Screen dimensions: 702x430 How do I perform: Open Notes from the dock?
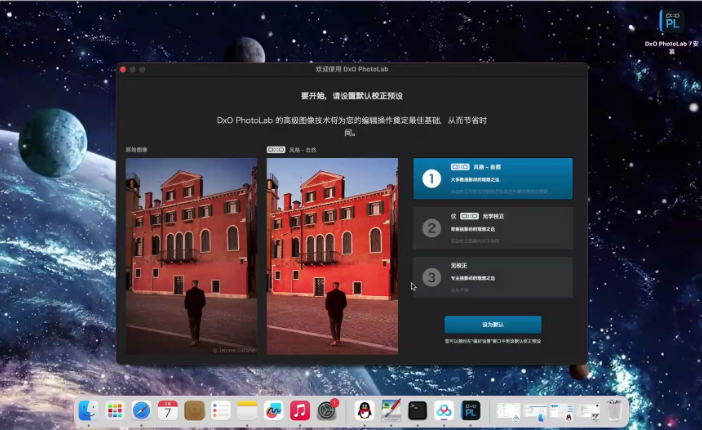[247, 410]
